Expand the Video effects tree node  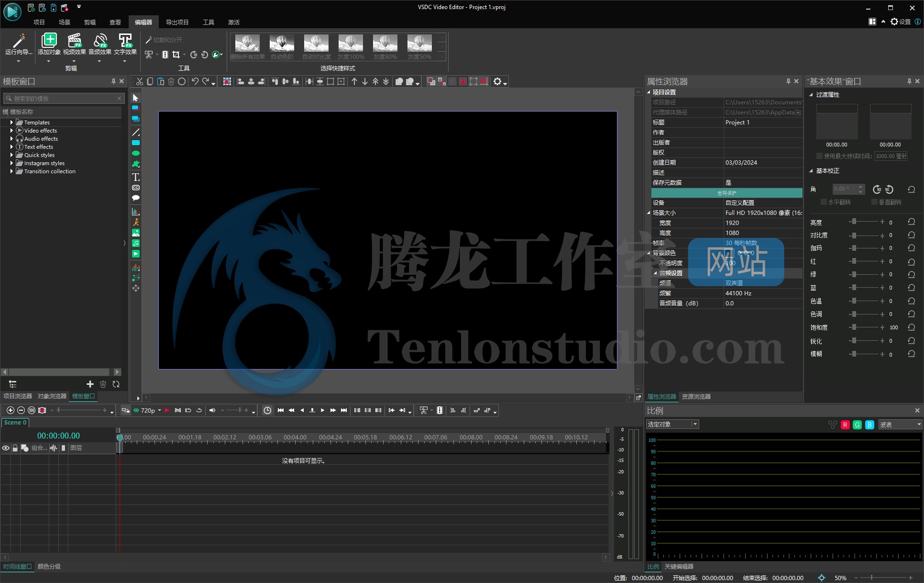coord(11,131)
